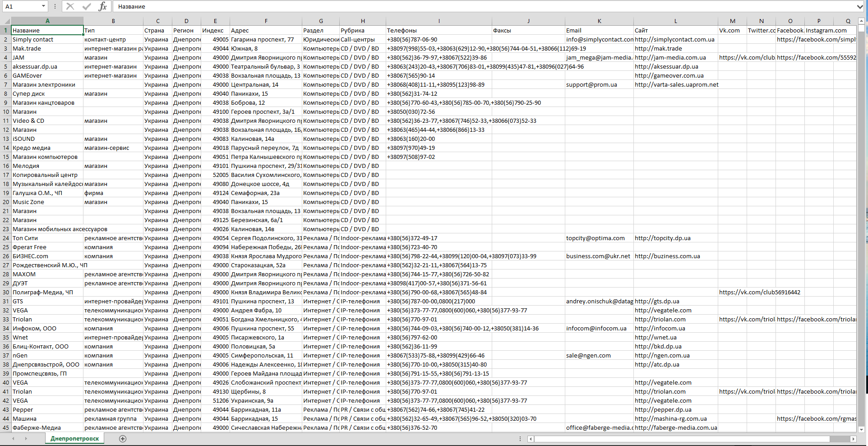
Task: Click the index 51206 cell
Action: tap(215, 400)
